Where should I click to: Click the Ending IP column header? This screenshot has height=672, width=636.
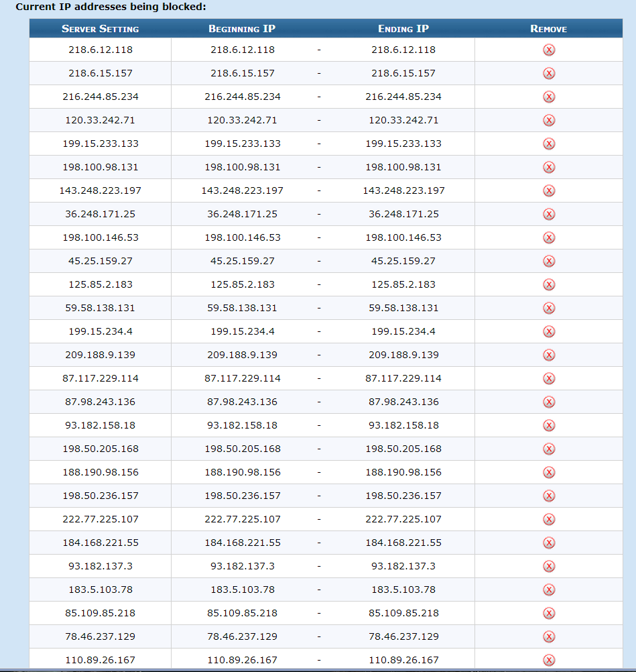click(x=403, y=29)
